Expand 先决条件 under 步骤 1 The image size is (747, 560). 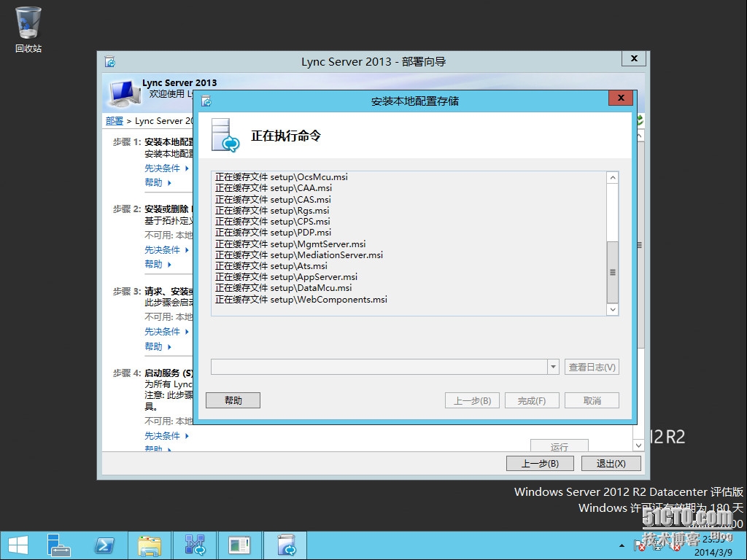coord(166,168)
